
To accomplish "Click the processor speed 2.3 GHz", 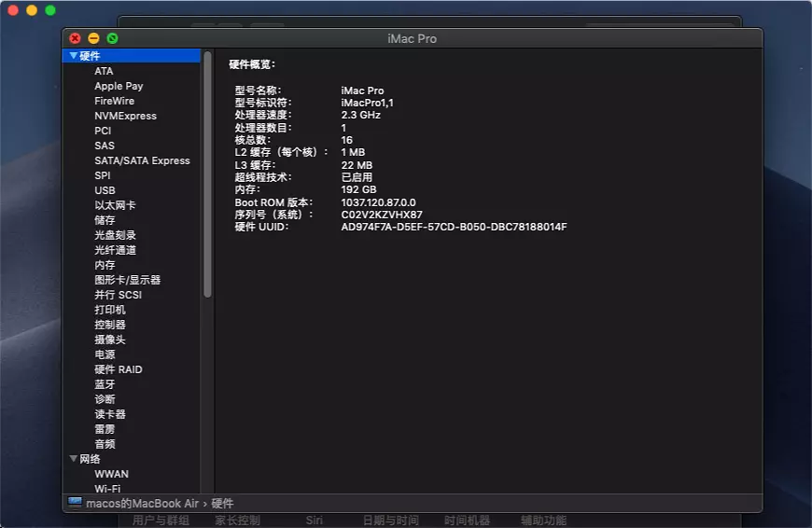I will (x=361, y=115).
